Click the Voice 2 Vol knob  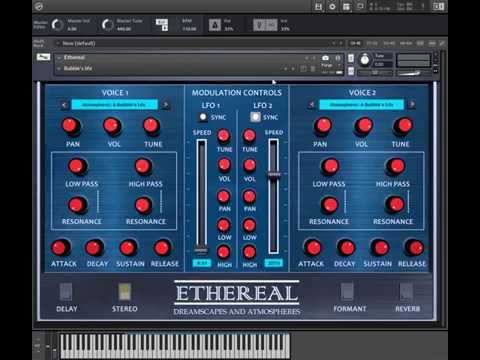tap(363, 126)
